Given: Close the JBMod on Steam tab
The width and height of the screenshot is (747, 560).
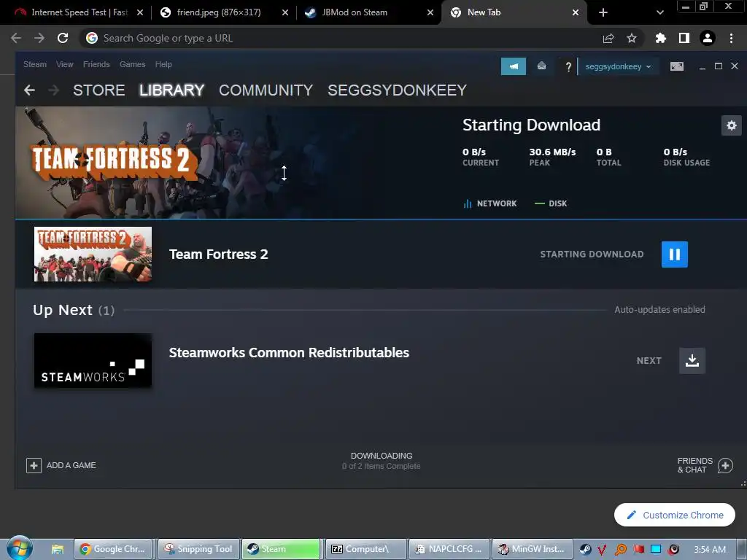Looking at the screenshot, I should [x=430, y=12].
